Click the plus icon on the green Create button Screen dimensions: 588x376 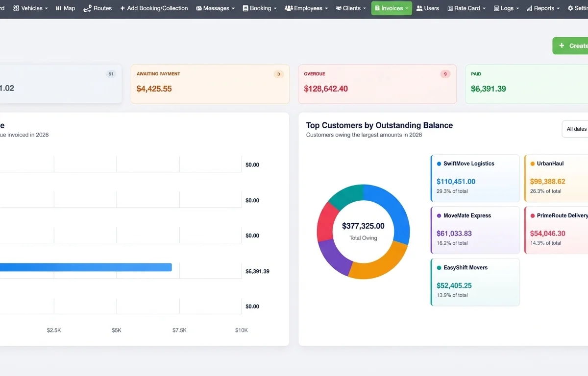[562, 46]
